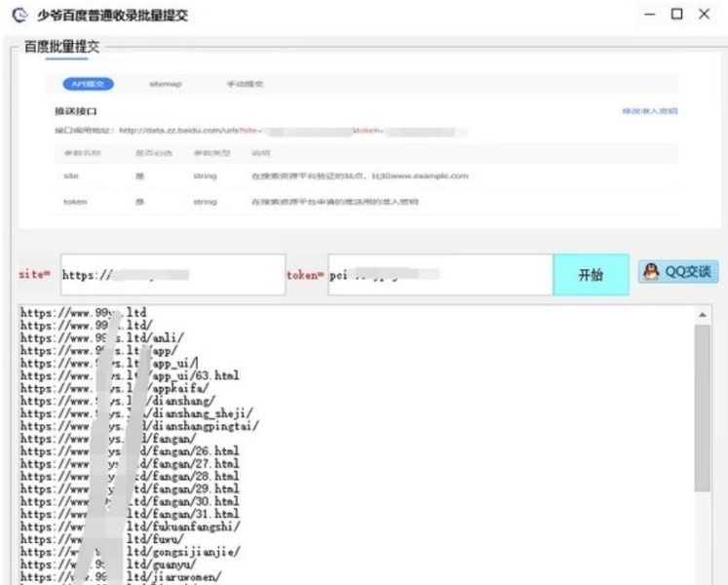Click the QQ penguin icon

click(x=651, y=271)
